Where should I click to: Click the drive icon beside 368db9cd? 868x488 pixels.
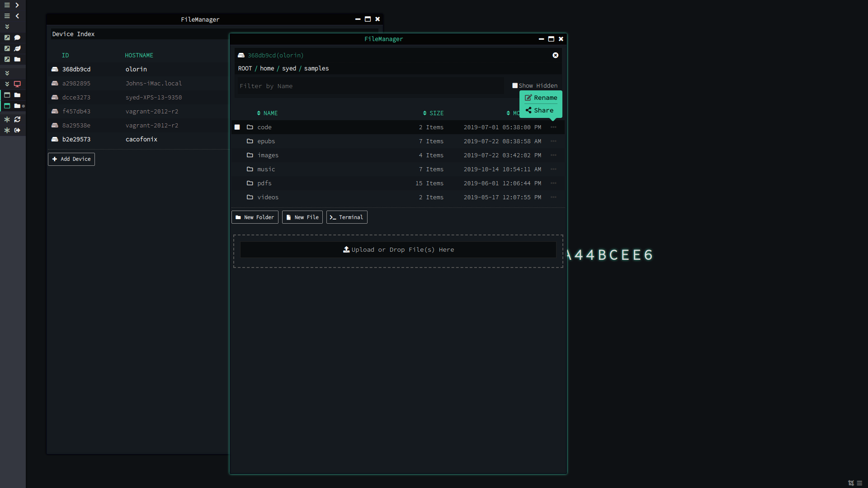(55, 69)
